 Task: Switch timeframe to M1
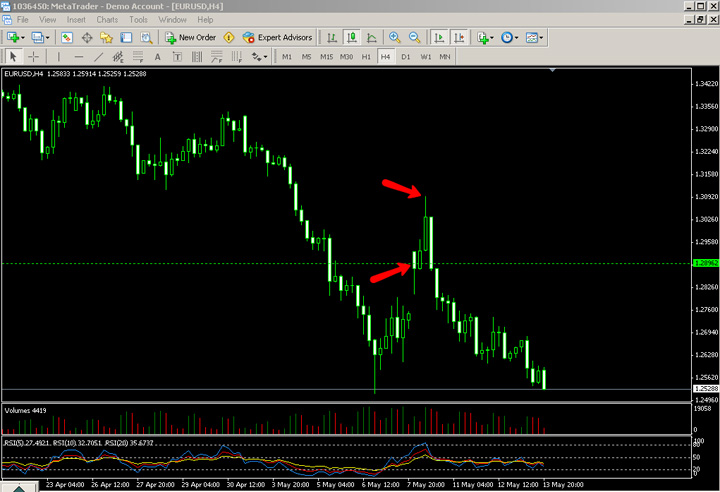pos(287,57)
